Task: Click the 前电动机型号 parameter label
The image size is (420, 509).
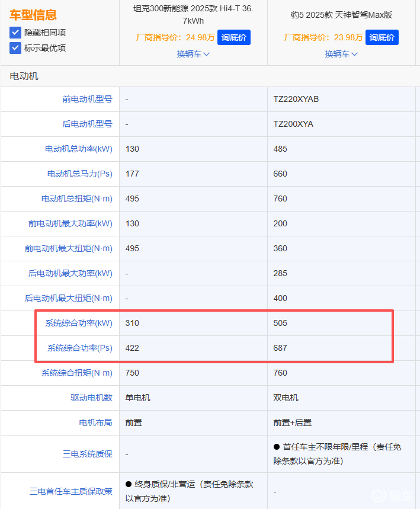Action: point(87,99)
